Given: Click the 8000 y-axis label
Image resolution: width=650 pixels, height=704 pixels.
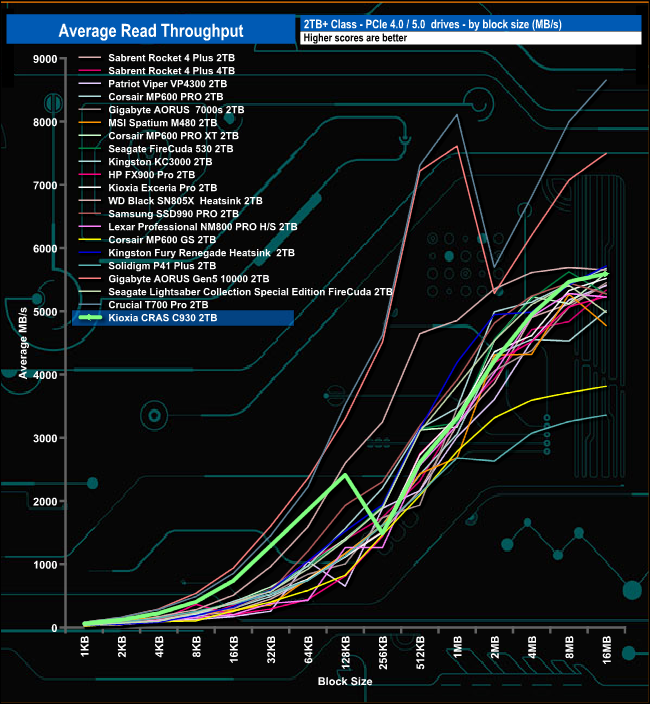Looking at the screenshot, I should pyautogui.click(x=45, y=123).
